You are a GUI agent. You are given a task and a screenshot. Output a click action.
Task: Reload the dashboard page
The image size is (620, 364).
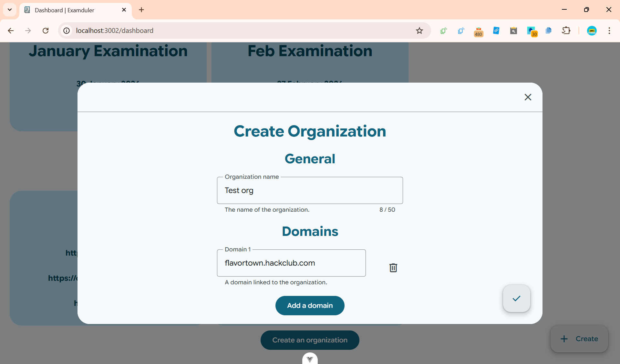tap(46, 31)
